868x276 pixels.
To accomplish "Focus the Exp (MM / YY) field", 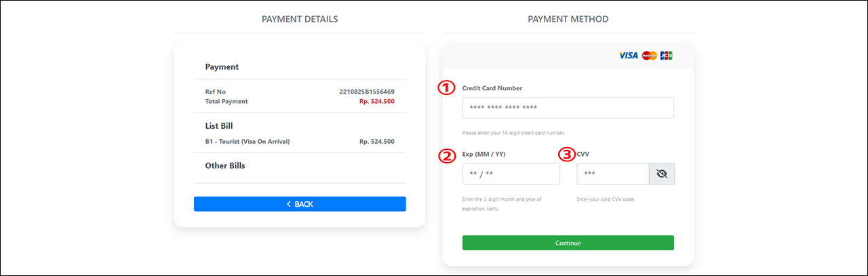I will pyautogui.click(x=511, y=174).
